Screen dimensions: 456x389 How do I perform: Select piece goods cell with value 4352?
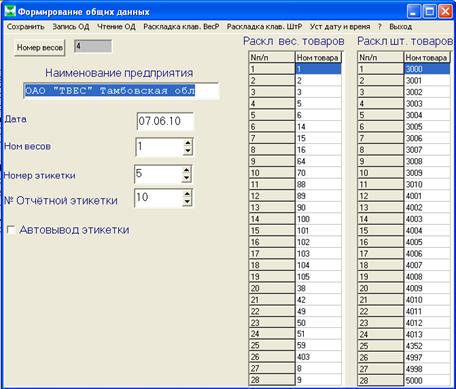click(427, 345)
